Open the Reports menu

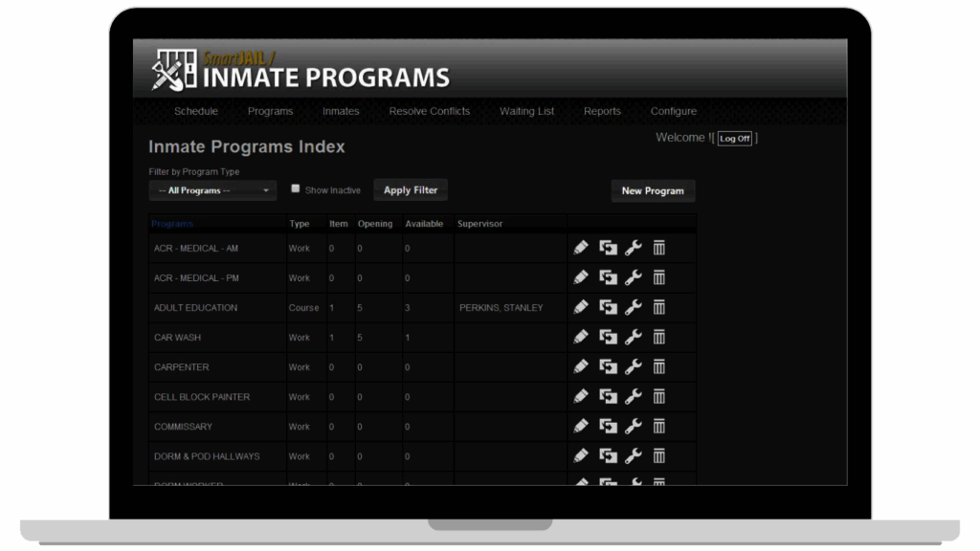click(602, 111)
